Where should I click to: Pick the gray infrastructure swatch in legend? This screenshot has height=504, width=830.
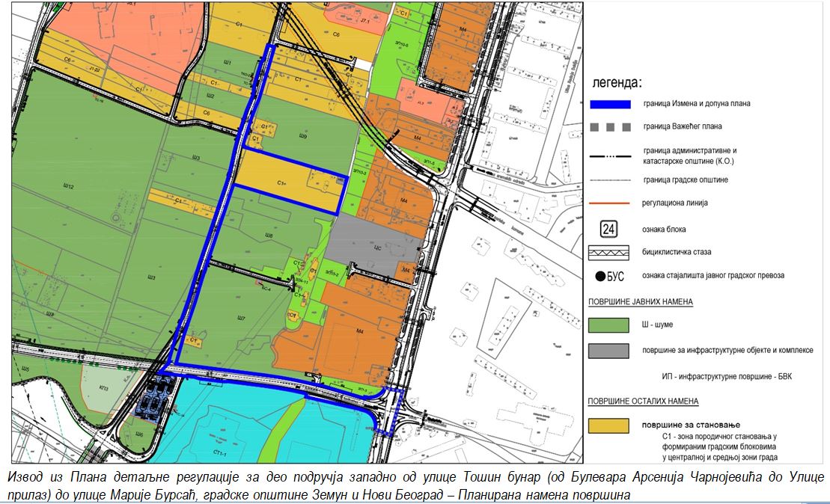608,350
